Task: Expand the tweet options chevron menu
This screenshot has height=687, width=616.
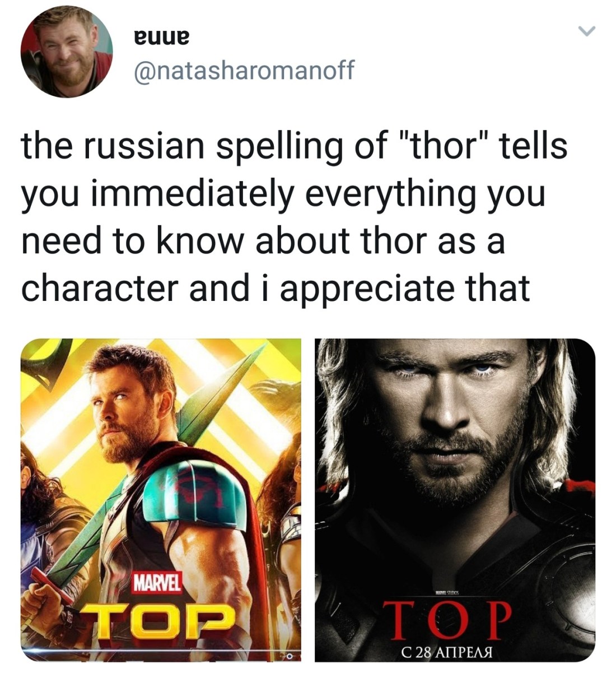Action: pos(586,31)
